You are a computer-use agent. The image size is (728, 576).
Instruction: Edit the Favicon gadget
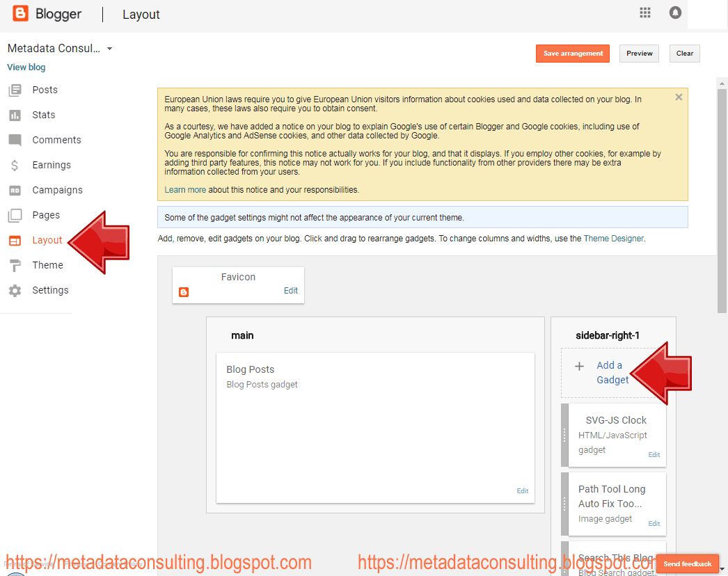291,291
